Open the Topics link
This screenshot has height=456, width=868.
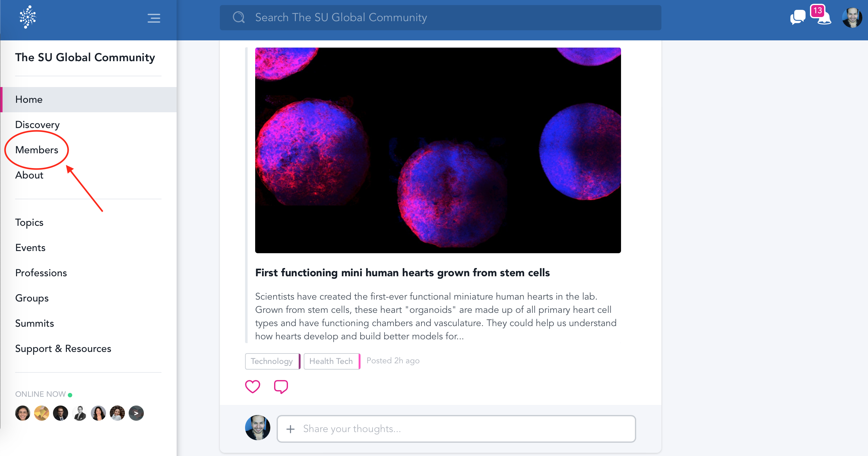[x=29, y=223]
